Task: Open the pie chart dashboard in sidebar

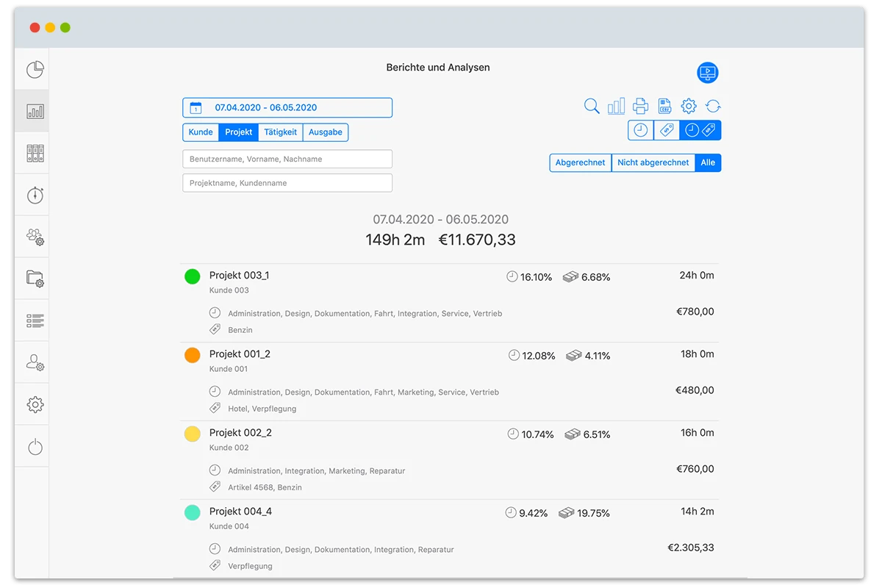Action: [35, 69]
